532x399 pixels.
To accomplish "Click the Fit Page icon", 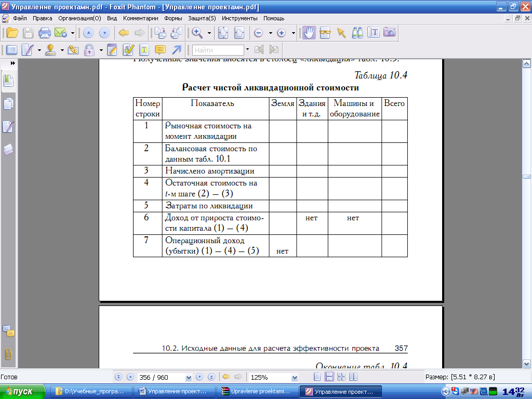I will [223, 33].
